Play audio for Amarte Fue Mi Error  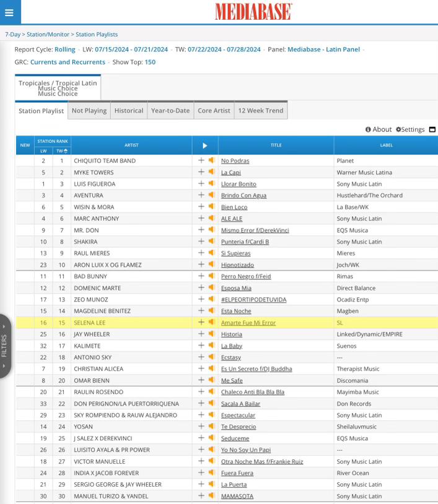click(211, 322)
